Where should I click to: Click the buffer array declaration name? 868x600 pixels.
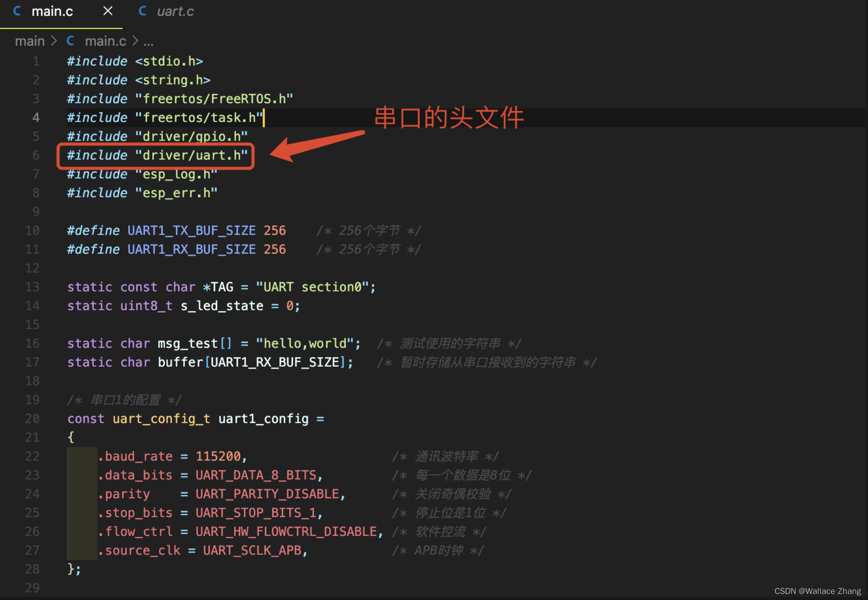coord(180,363)
